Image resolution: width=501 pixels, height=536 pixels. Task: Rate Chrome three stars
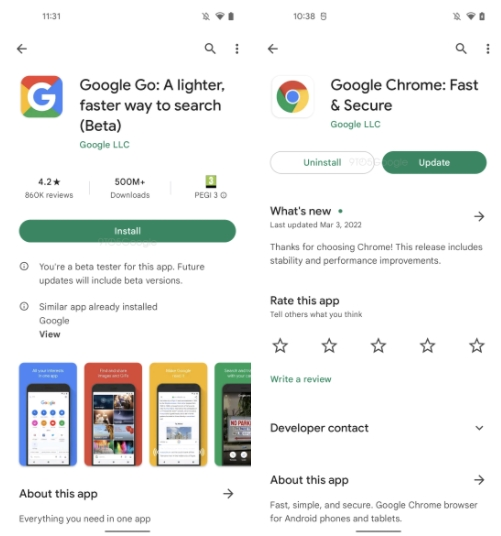point(378,346)
